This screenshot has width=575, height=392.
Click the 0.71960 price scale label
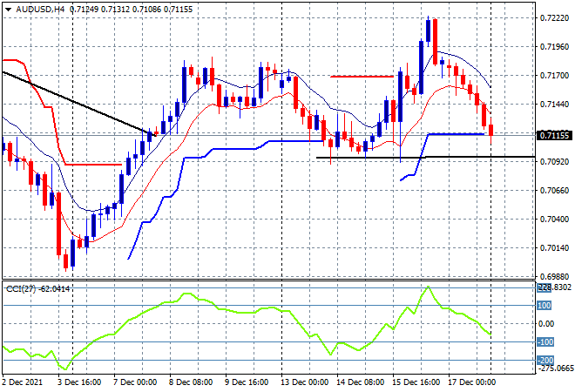[554, 46]
